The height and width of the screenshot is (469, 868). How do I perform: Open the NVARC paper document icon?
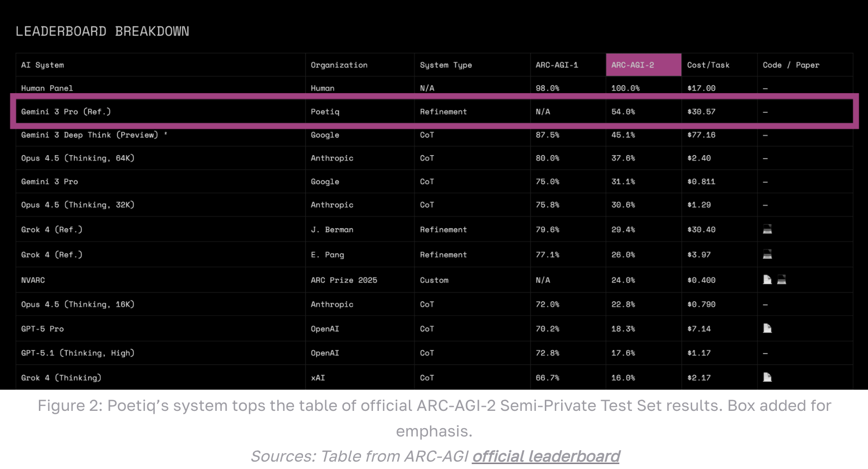click(767, 279)
